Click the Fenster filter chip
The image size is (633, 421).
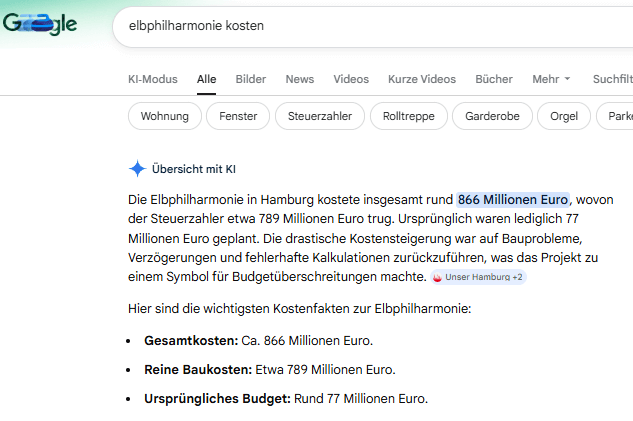coord(237,116)
